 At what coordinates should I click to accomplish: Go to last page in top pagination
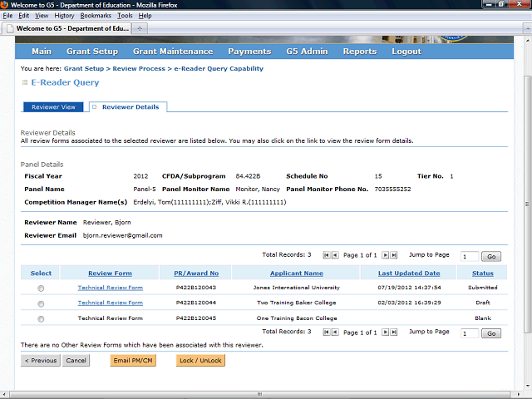pyautogui.click(x=393, y=255)
